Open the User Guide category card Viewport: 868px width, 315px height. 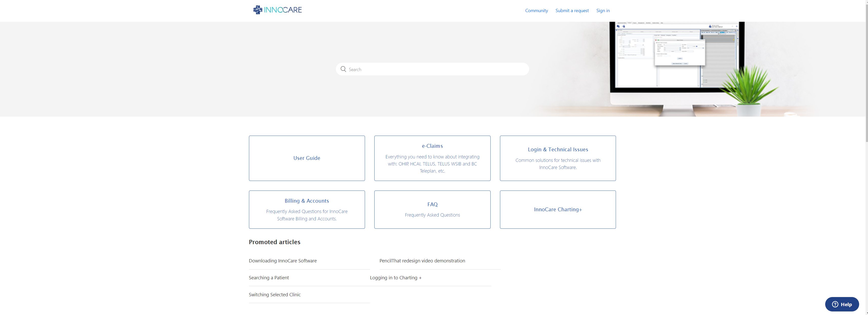coord(307,158)
